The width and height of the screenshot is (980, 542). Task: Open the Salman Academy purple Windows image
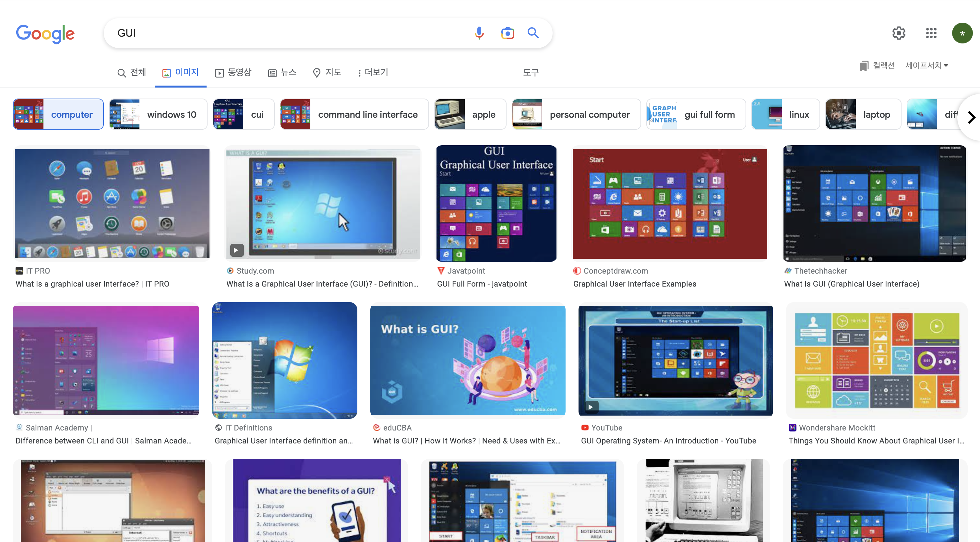106,360
